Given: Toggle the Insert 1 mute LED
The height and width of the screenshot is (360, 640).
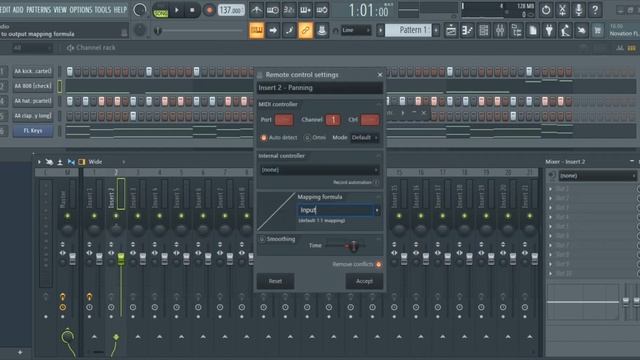Looking at the screenshot, I should pyautogui.click(x=94, y=216).
